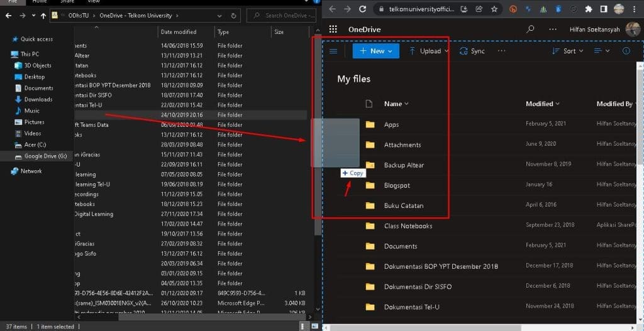Screen dimensions: 644x331
Task: Open the Chrome side panel icon
Action: coord(604,9)
